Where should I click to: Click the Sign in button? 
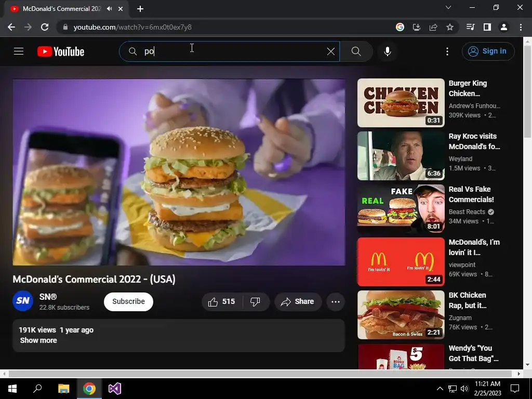click(488, 51)
